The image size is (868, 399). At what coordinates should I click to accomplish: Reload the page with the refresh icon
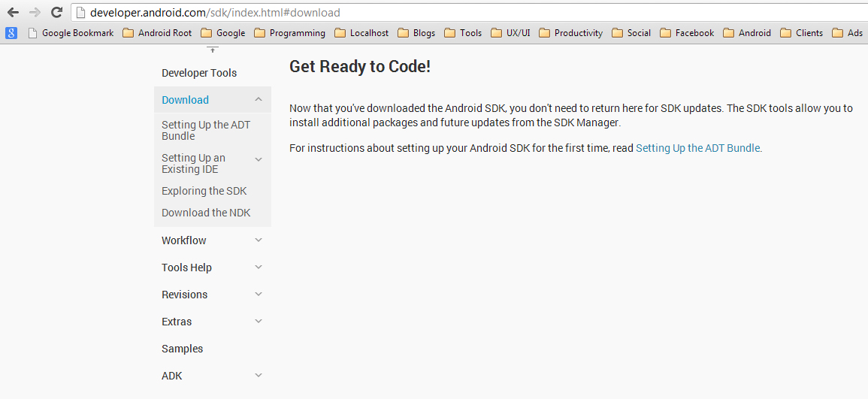pyautogui.click(x=56, y=12)
